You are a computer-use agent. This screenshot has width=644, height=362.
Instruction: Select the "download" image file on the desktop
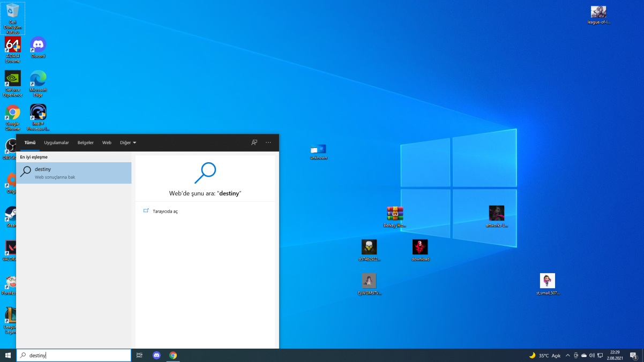pos(420,251)
